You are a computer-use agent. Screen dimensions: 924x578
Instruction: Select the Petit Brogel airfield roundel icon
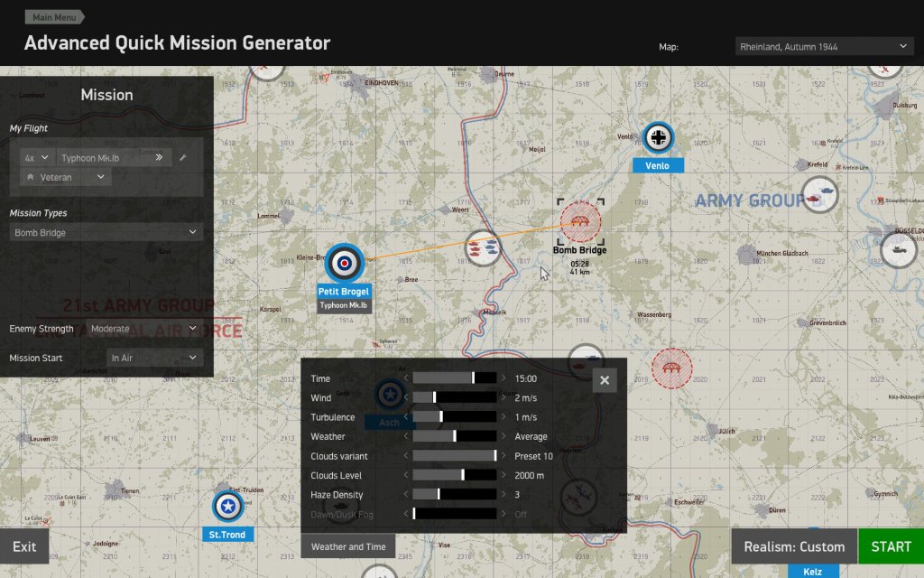click(x=344, y=263)
